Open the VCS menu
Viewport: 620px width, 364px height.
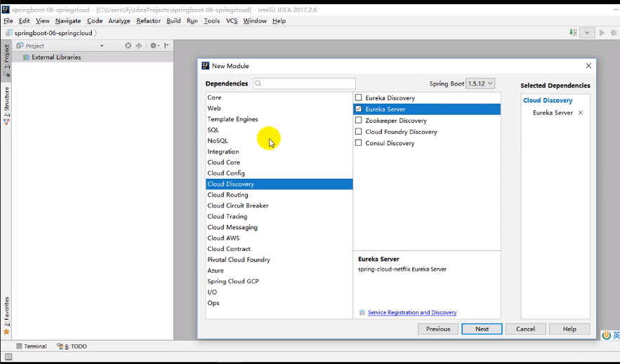[232, 21]
